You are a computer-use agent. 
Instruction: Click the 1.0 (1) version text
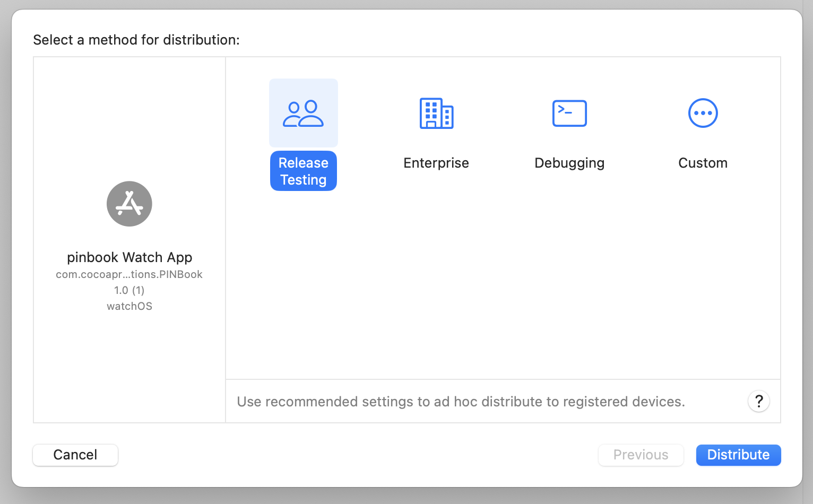click(129, 290)
